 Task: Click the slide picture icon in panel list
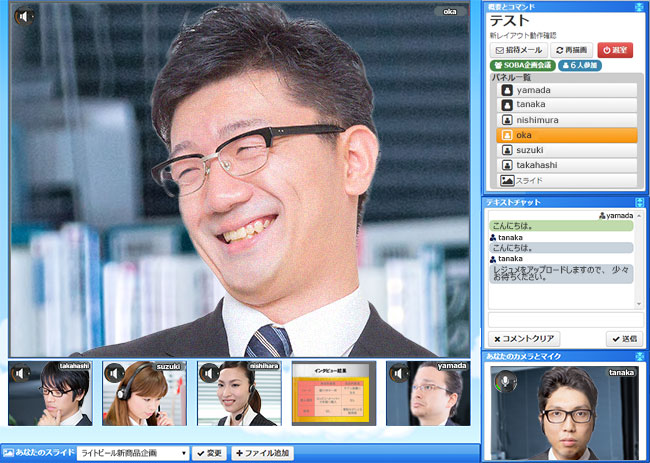507,180
